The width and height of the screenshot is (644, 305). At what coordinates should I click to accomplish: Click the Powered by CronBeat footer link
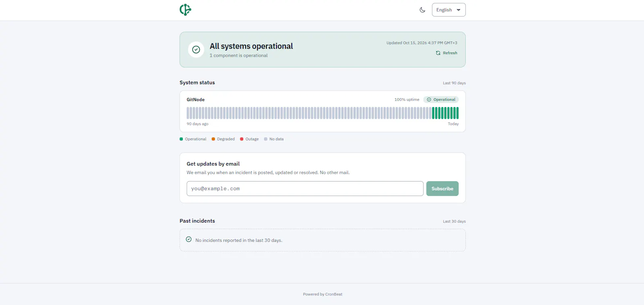323,294
